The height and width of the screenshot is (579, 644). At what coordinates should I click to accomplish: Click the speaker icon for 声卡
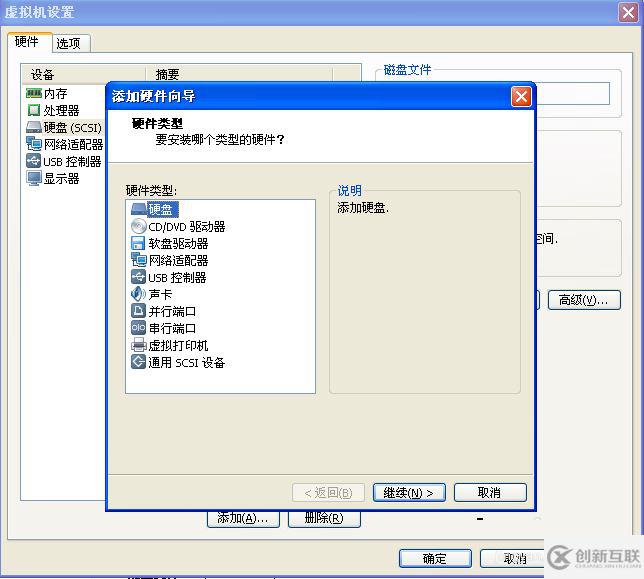[138, 294]
